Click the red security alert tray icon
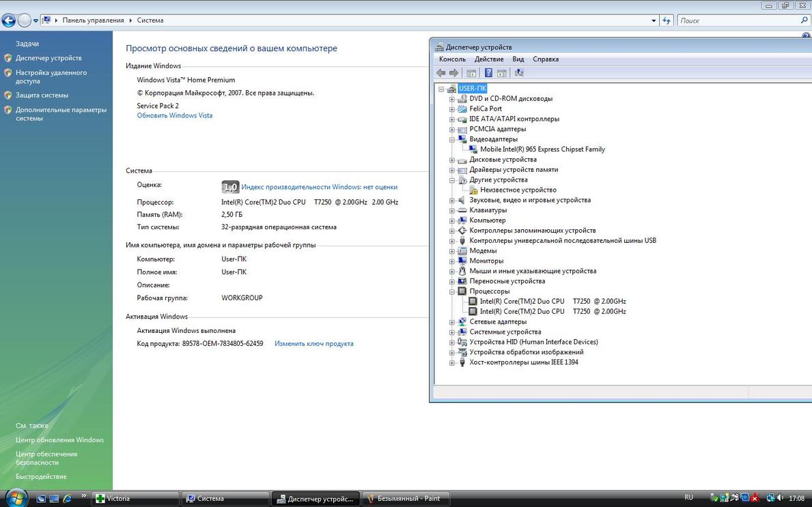The width and height of the screenshot is (812, 507). click(755, 498)
